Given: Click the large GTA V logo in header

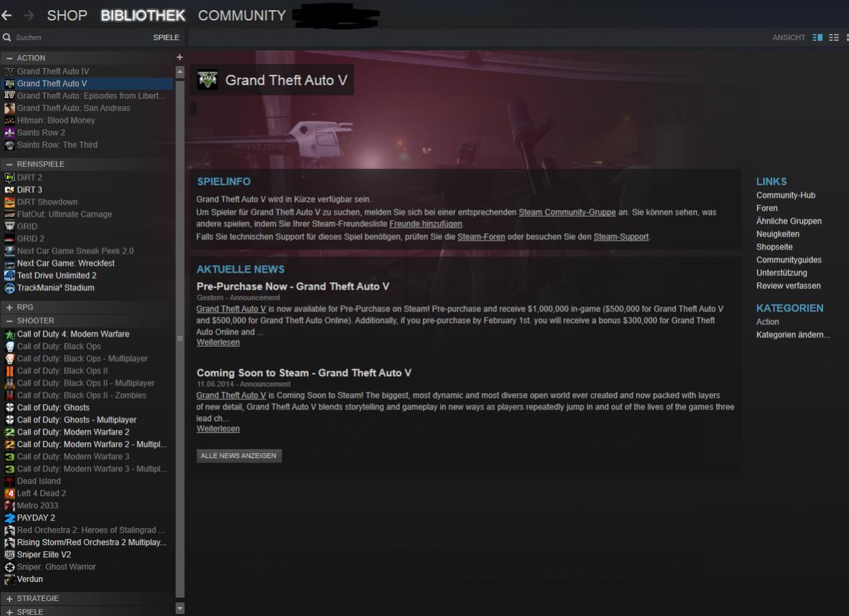Looking at the screenshot, I should coord(207,80).
